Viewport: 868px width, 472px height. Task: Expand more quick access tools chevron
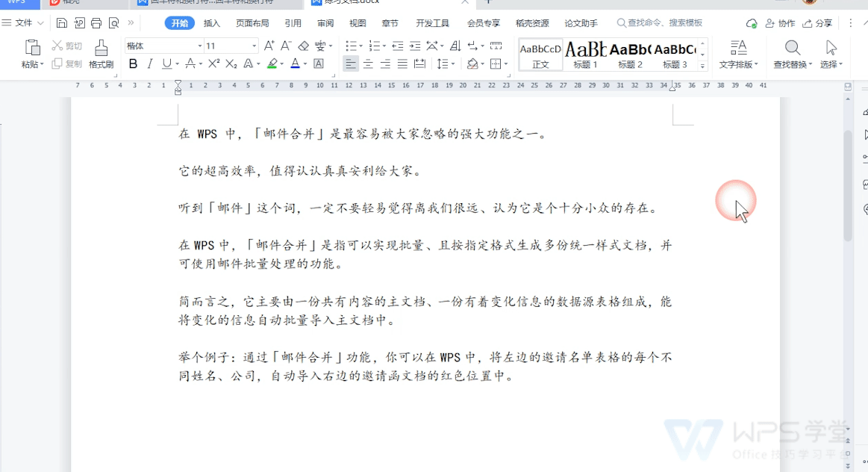(x=131, y=22)
